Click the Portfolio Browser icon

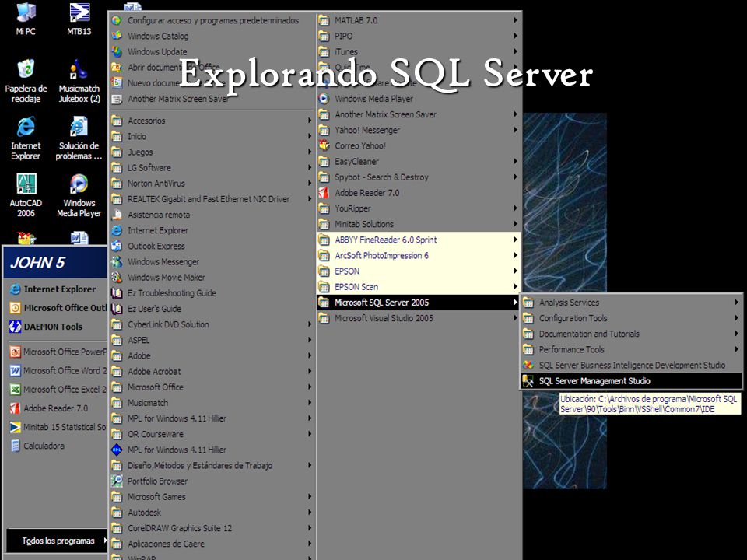(117, 481)
